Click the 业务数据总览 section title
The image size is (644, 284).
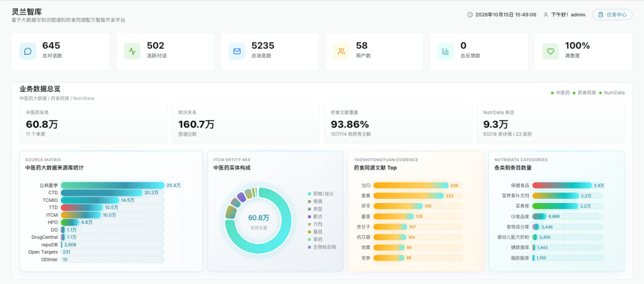point(40,89)
